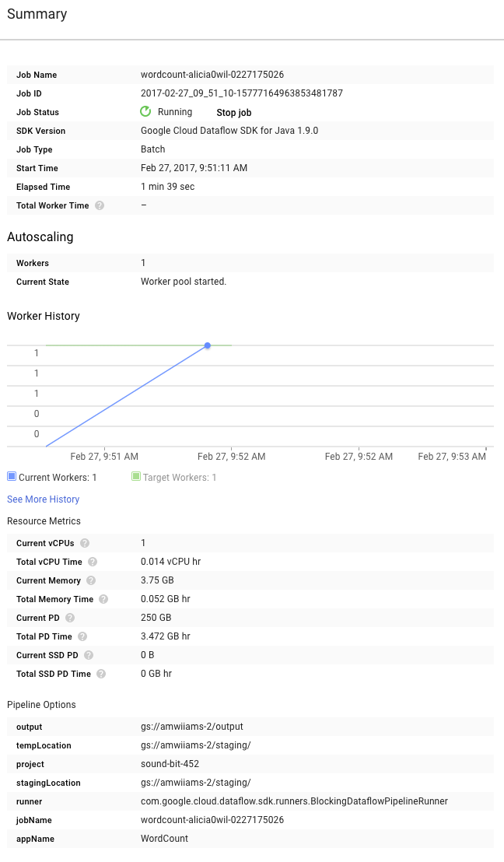Click the Total Memory Time help icon
This screenshot has height=862, width=504.
(103, 599)
